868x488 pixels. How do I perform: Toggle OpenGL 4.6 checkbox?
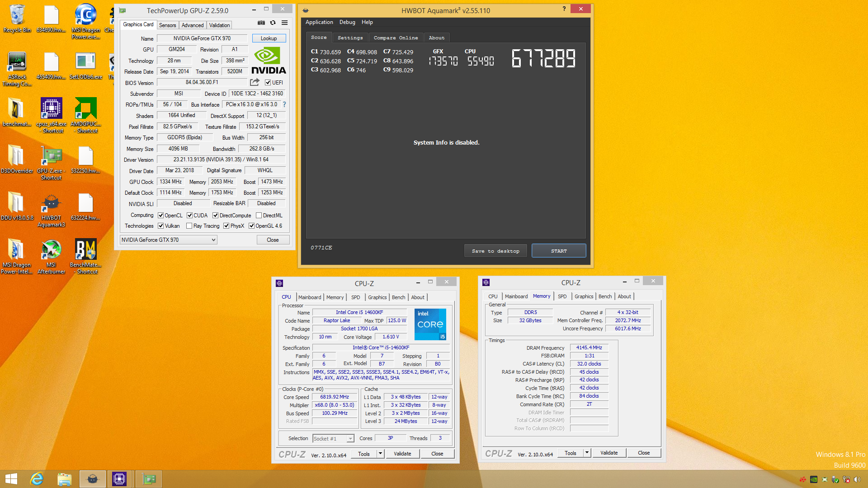[251, 226]
